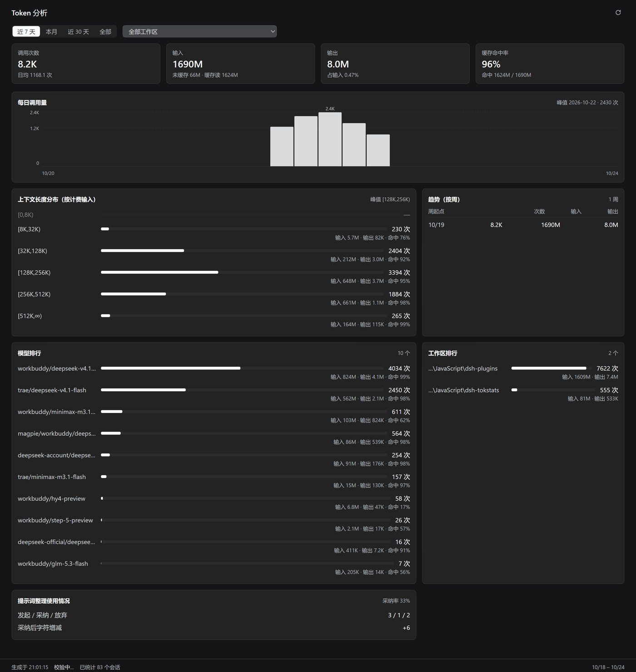Open the 全部工作区 workspace dropdown

(x=199, y=31)
